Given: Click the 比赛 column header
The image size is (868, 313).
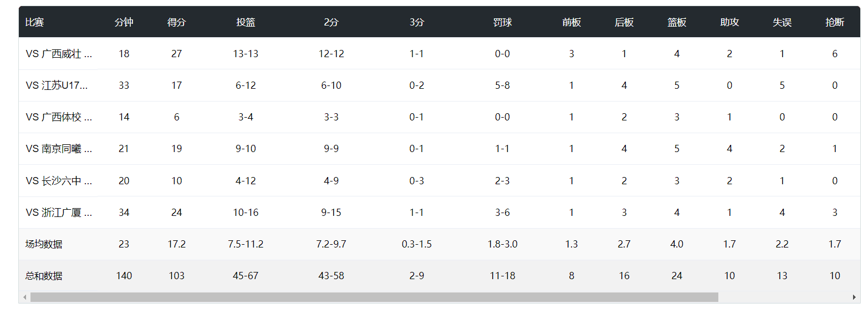Looking at the screenshot, I should coord(34,22).
